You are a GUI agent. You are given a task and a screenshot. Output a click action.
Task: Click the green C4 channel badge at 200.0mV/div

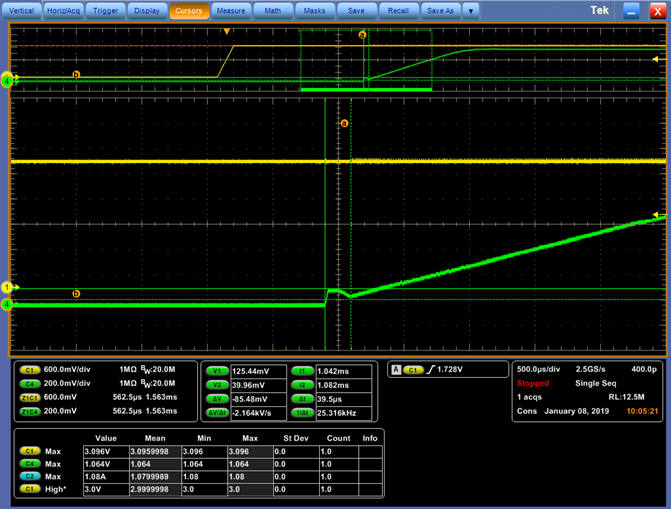pos(30,384)
